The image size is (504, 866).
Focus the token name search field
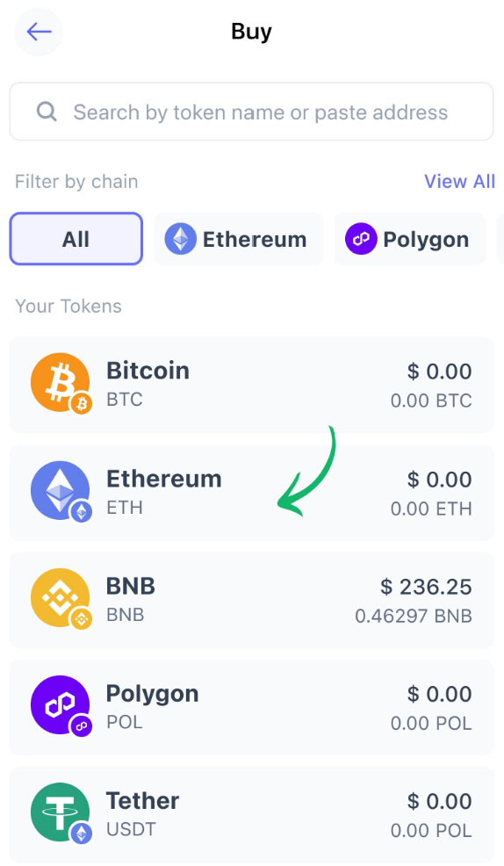(252, 112)
